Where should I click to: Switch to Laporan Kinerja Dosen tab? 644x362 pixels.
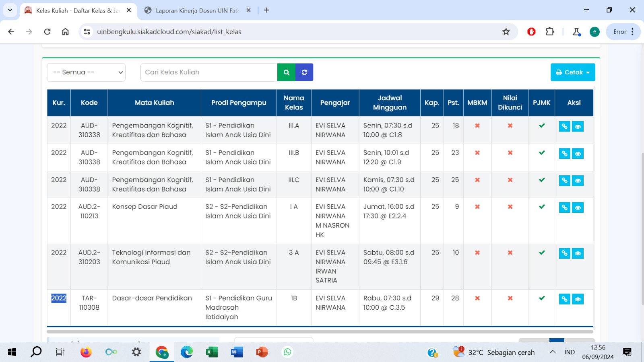click(x=197, y=10)
